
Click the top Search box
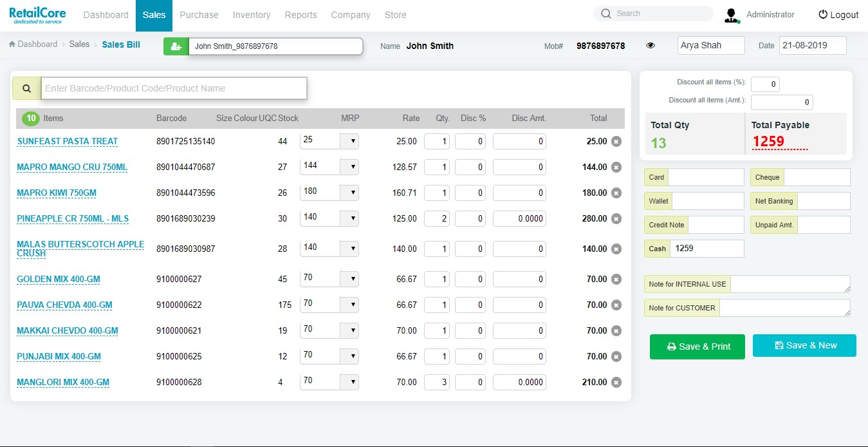653,14
